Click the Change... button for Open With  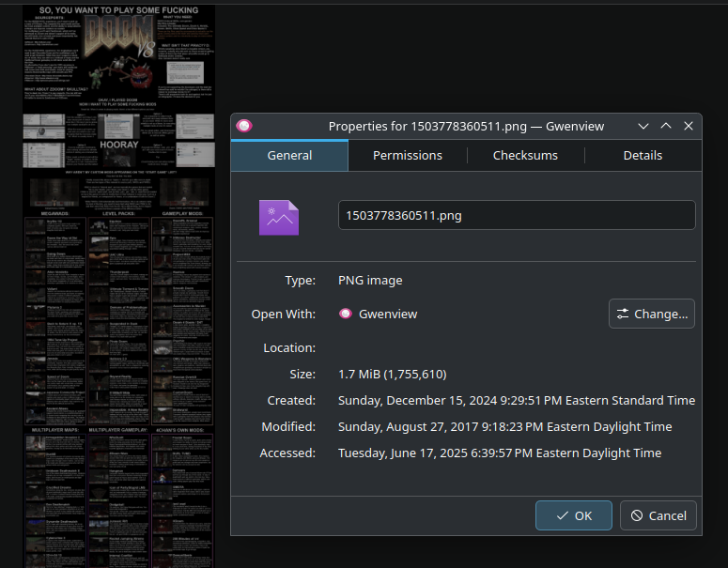click(x=651, y=314)
